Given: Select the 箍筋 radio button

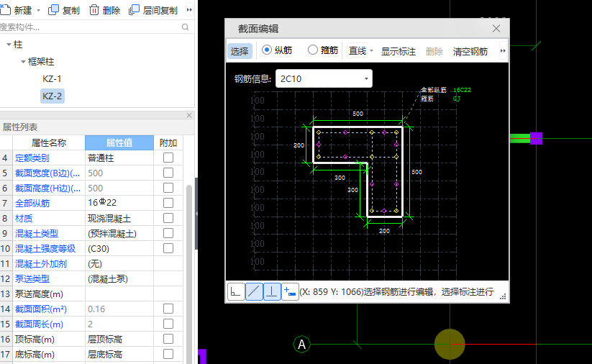Looking at the screenshot, I should (x=313, y=50).
